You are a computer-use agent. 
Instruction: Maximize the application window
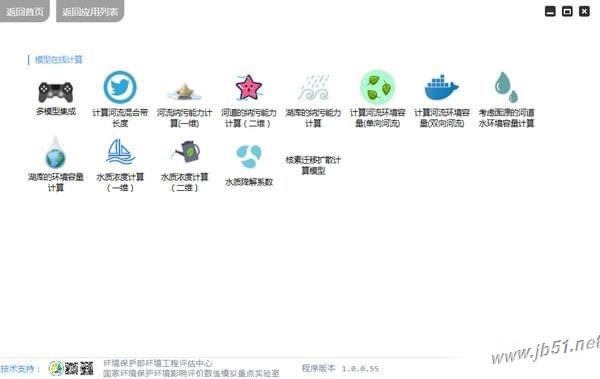coord(567,11)
